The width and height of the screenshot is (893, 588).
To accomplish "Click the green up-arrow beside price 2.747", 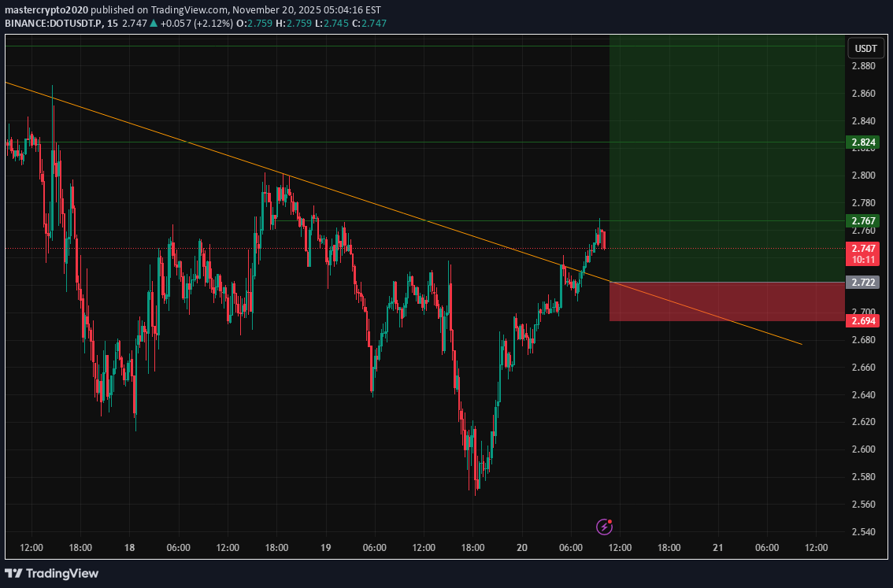I will coord(153,24).
